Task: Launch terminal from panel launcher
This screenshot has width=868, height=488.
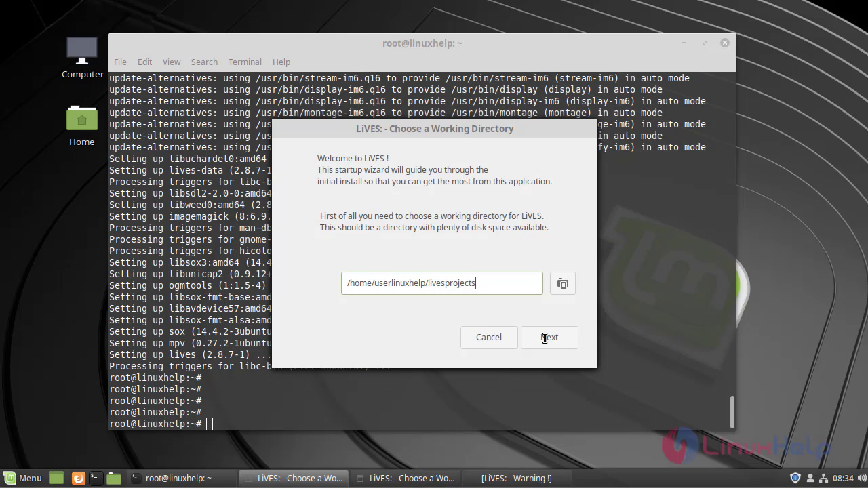Action: pyautogui.click(x=96, y=478)
